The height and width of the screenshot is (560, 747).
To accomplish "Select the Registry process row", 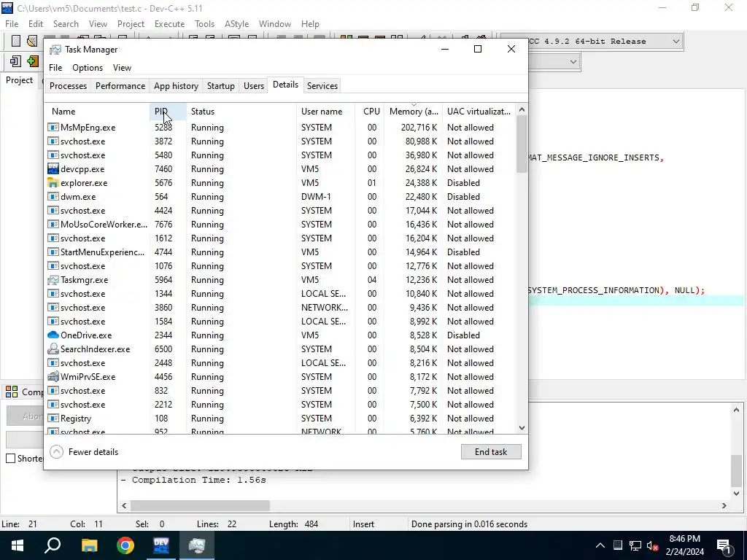I will click(x=281, y=419).
